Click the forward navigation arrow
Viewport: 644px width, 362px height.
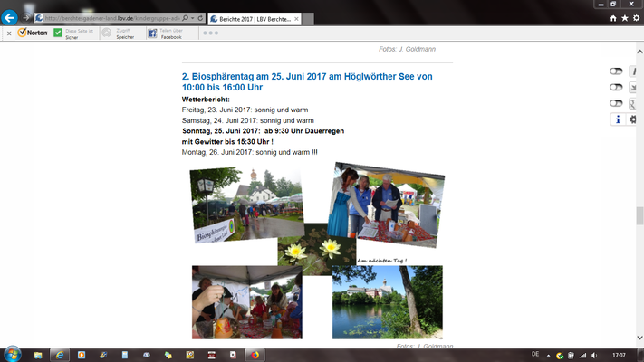pos(26,18)
